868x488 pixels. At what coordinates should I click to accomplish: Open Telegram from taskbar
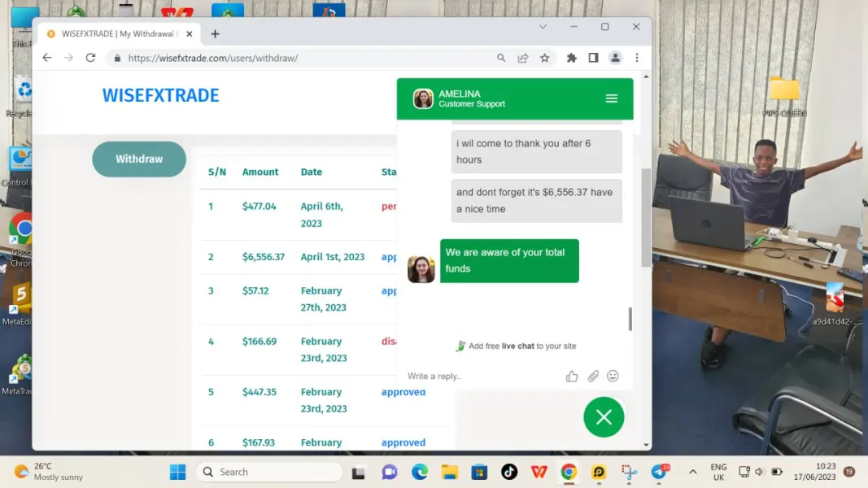coord(659,472)
